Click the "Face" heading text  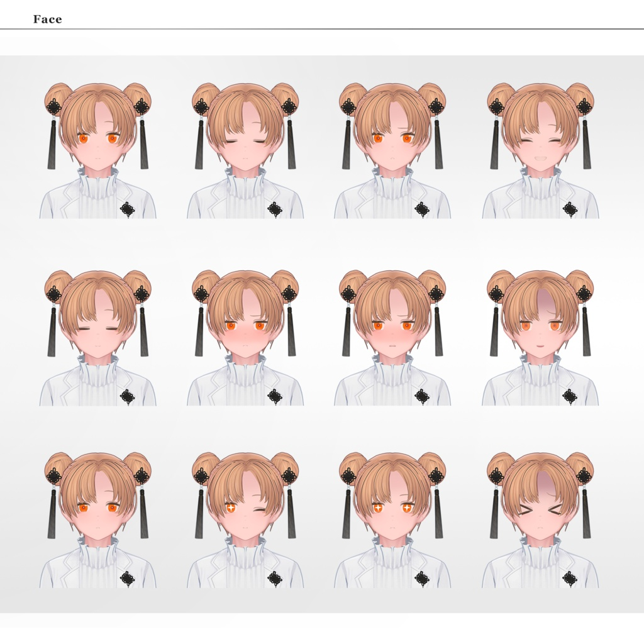(x=47, y=19)
